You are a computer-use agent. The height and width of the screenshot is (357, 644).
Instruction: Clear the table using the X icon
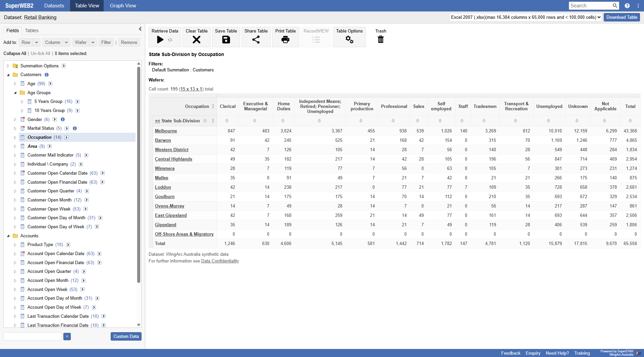coord(196,40)
